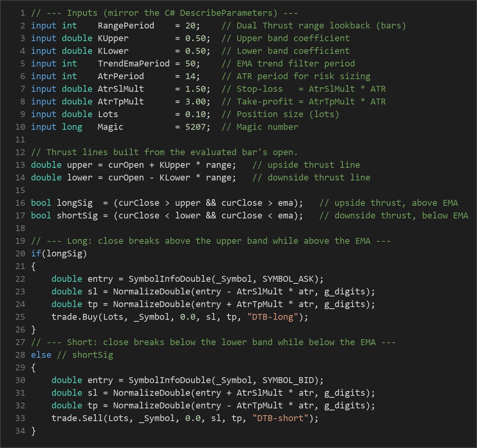477x448 pixels.
Task: Click SYMBOL_ASK constant on line 22
Action: 288,279
